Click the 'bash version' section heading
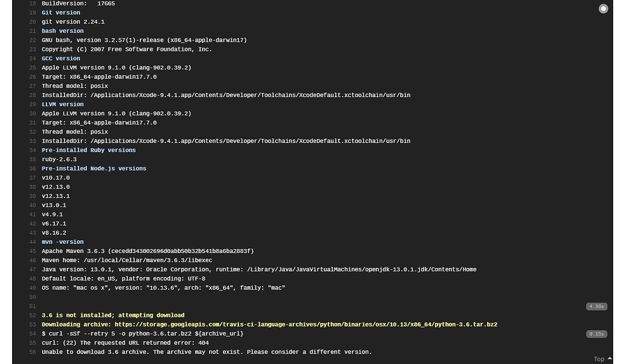Viewport: 618px width, 364px height. (x=63, y=31)
